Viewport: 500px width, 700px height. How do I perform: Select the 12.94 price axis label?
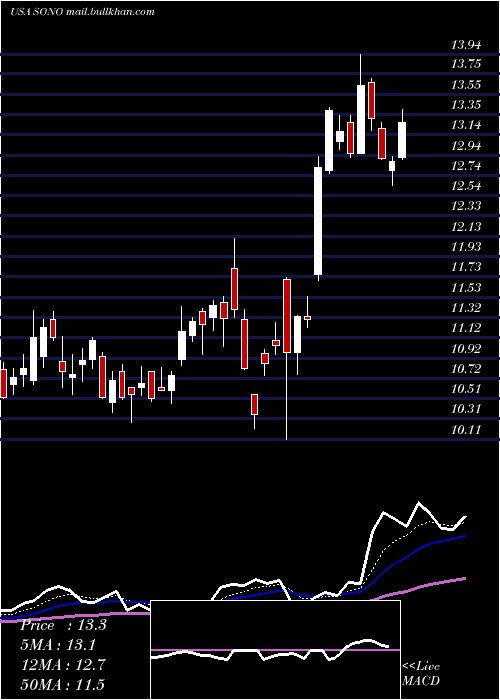pyautogui.click(x=466, y=146)
